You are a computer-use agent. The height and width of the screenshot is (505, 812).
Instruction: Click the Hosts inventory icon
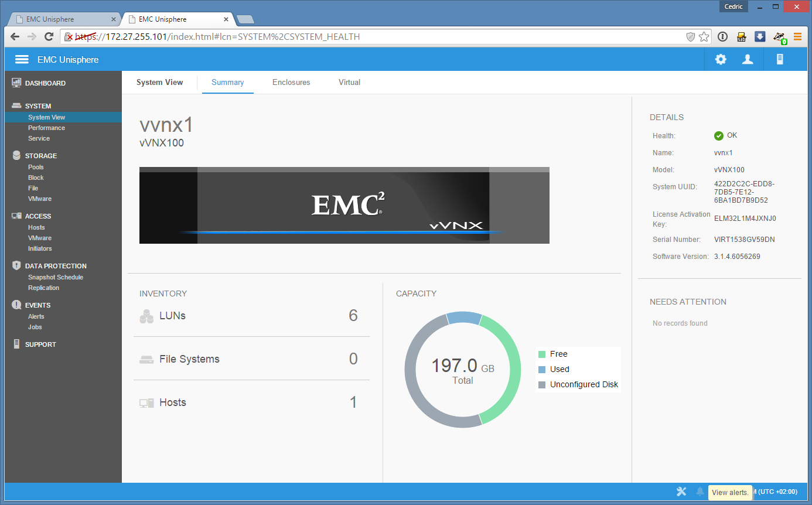pyautogui.click(x=146, y=403)
